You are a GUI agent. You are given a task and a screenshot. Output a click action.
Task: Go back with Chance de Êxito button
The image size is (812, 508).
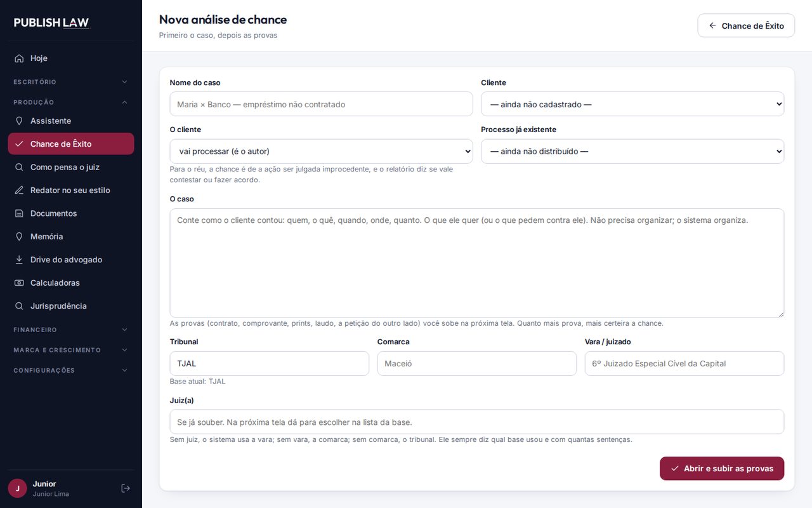coord(746,25)
